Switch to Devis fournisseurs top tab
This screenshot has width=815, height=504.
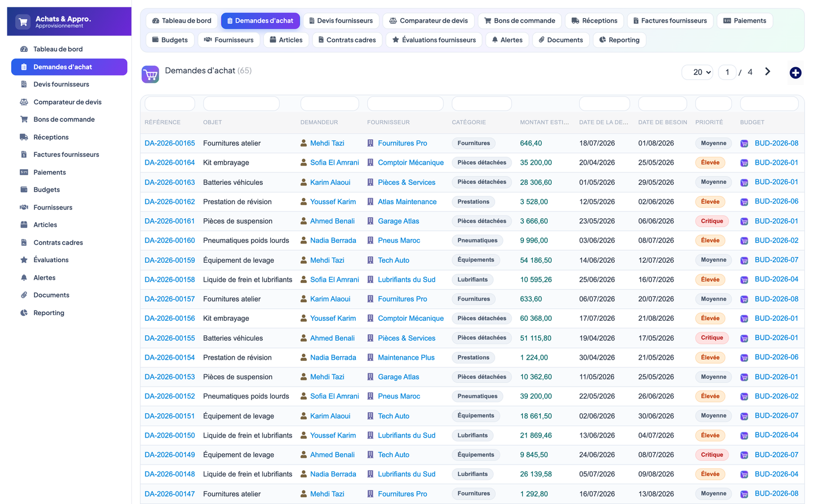(341, 21)
